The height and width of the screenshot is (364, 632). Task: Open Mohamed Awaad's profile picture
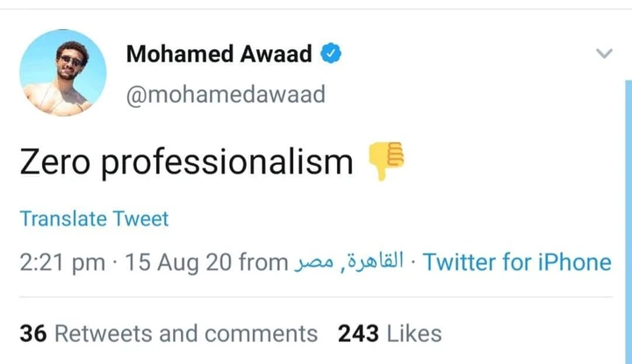coord(63,73)
